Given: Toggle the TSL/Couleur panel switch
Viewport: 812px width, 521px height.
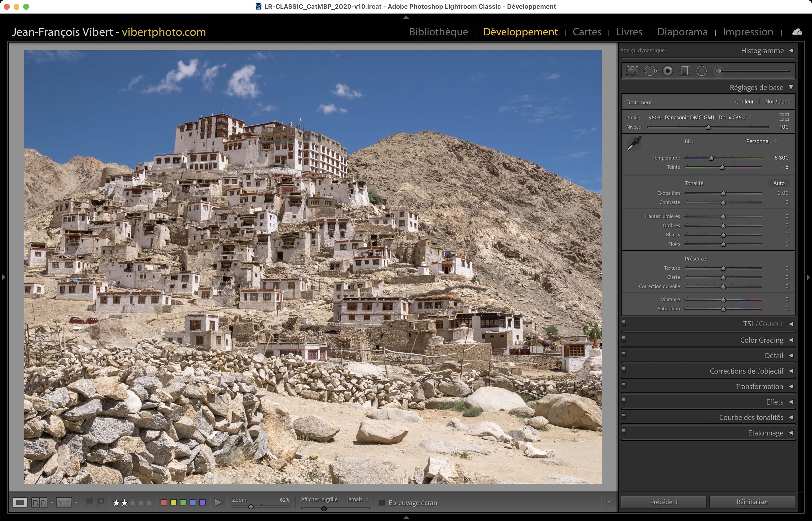Looking at the screenshot, I should (x=624, y=323).
